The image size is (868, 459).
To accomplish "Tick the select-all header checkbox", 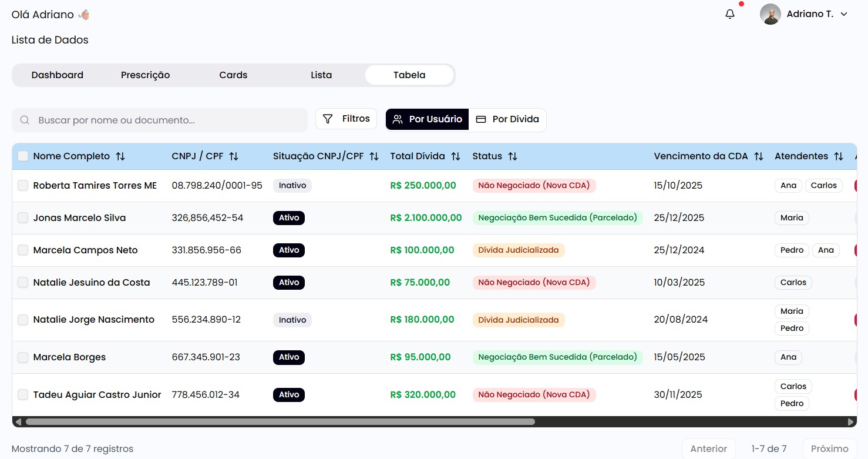I will [x=23, y=156].
